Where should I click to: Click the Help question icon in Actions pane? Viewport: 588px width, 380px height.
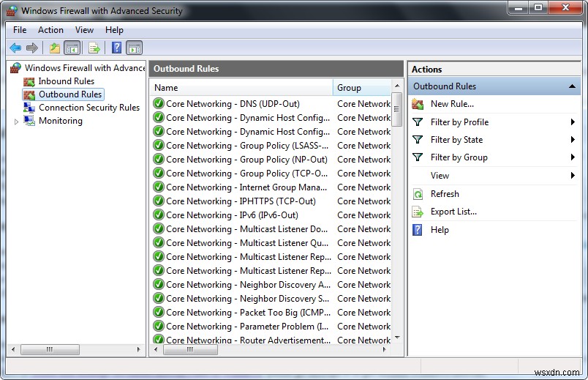(x=418, y=230)
